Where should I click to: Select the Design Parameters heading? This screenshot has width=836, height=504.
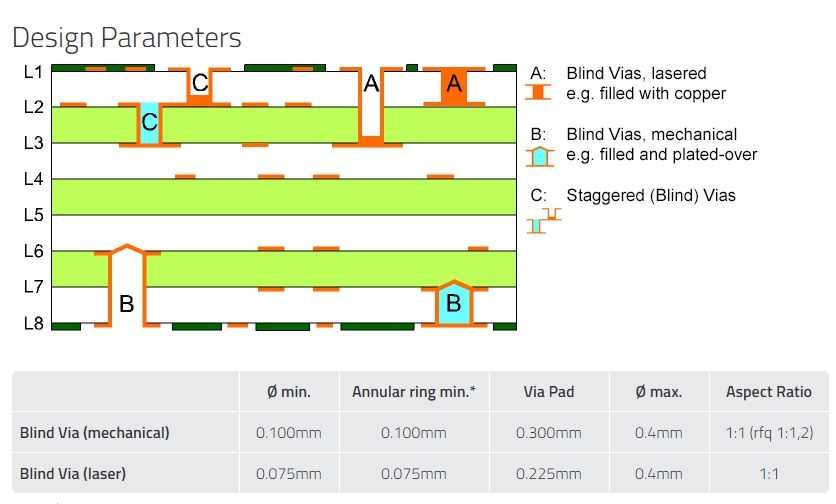coord(127,38)
